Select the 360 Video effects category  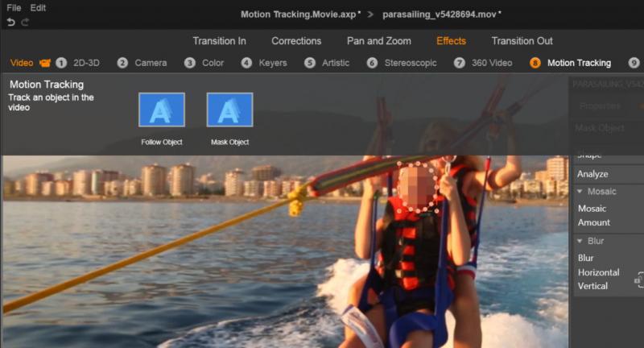[492, 63]
